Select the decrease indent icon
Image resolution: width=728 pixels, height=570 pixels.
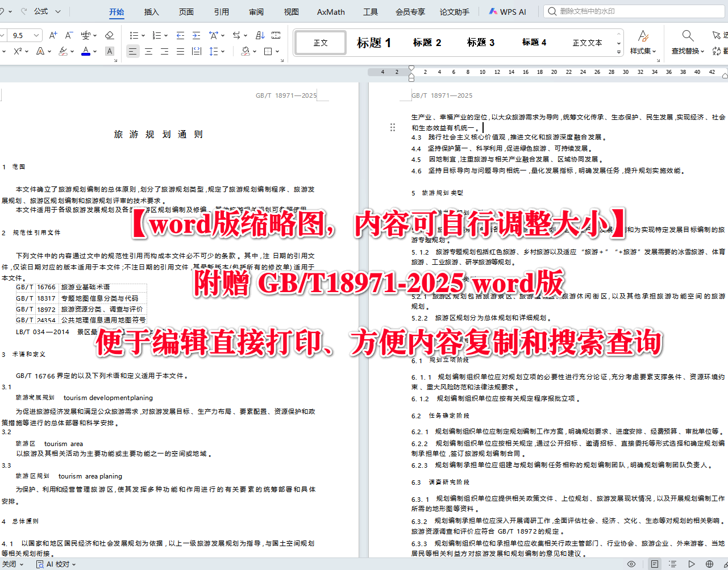point(180,35)
